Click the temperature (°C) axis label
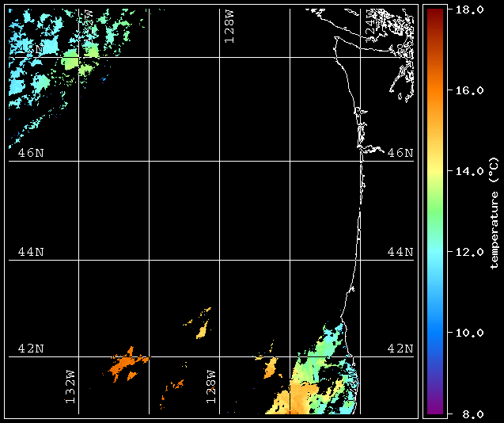This screenshot has width=504, height=423. pos(495,212)
